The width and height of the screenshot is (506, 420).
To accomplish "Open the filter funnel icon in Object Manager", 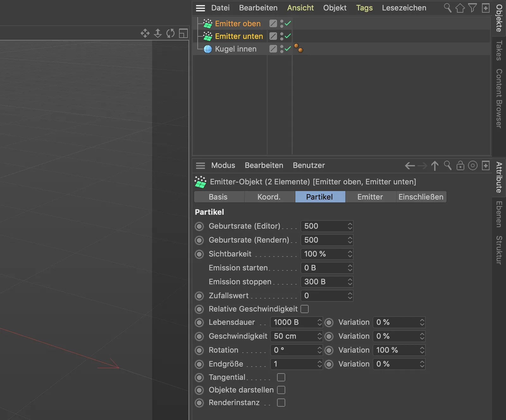I will (472, 8).
